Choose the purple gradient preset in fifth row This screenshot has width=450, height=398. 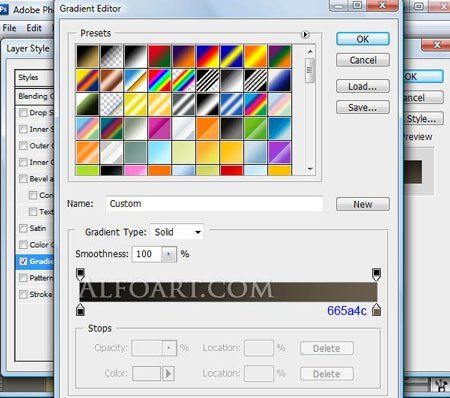click(x=280, y=152)
